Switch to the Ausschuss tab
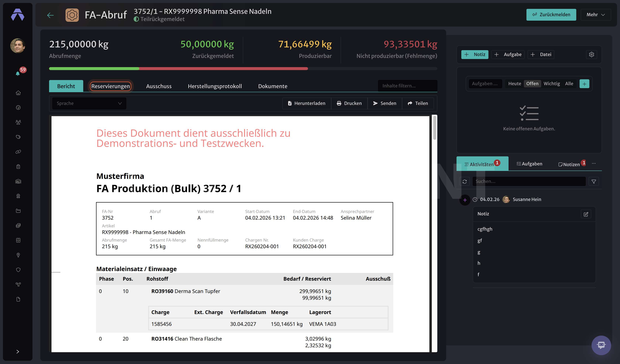Image resolution: width=620 pixels, height=364 pixels. [x=159, y=86]
